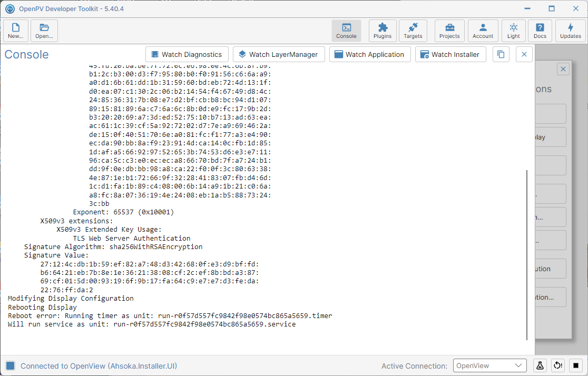Viewport: 588px width, 376px height.
Task: Start Watch LayerManager
Action: tap(279, 54)
